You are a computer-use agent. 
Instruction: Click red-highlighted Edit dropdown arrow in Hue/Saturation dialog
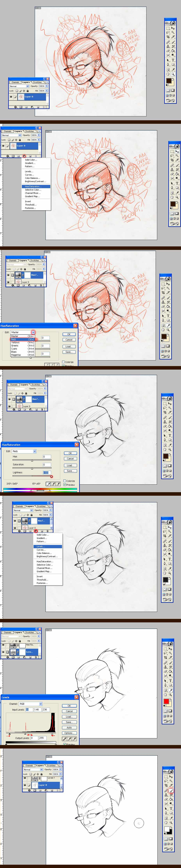click(x=33, y=332)
